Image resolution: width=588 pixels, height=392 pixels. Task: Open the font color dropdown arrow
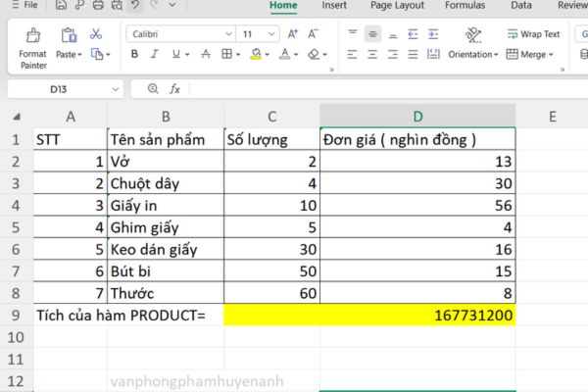pos(296,55)
